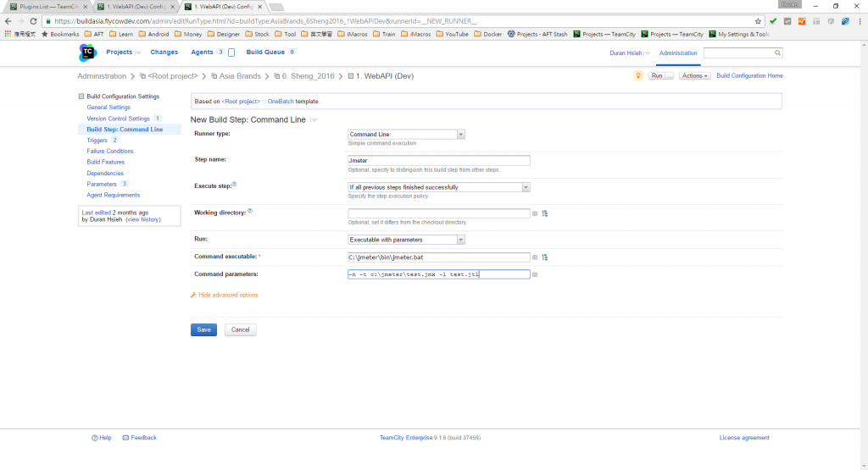Click into Working directory field

pos(439,213)
